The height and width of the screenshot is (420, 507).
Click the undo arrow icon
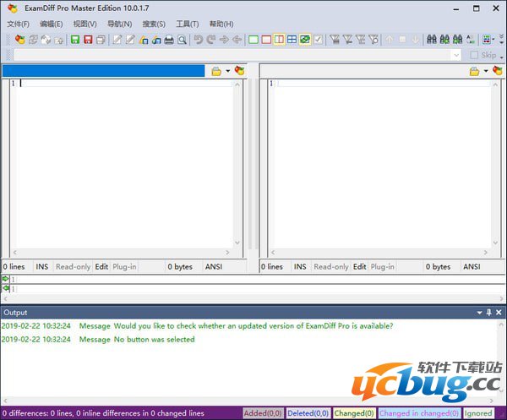[x=199, y=40]
